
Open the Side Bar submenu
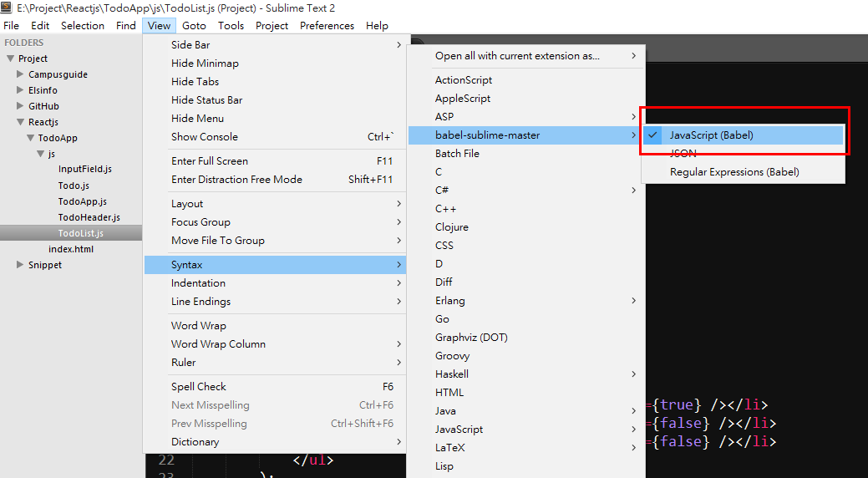pyautogui.click(x=275, y=45)
